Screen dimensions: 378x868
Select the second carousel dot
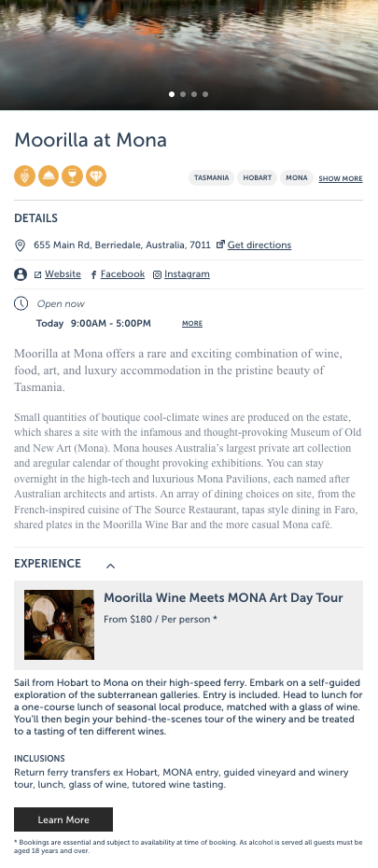point(183,94)
